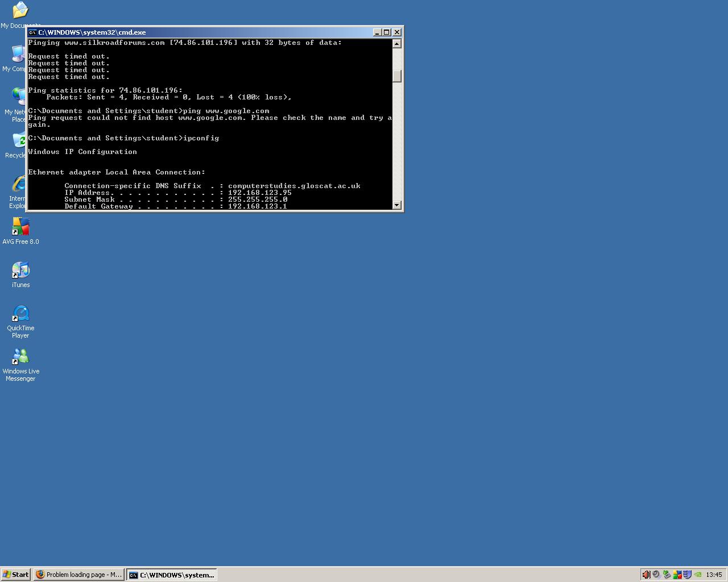The height and width of the screenshot is (582, 728).
Task: Click the taskbar clock showing 13:45
Action: (714, 575)
